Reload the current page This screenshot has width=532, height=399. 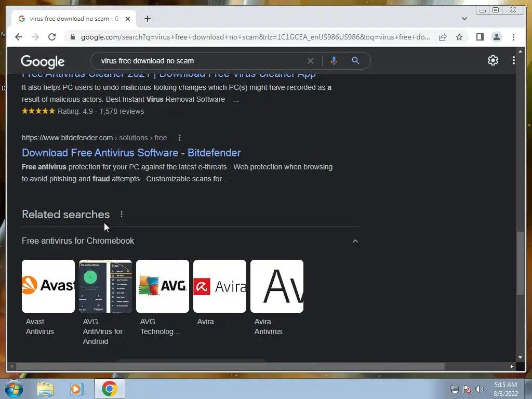(52, 37)
